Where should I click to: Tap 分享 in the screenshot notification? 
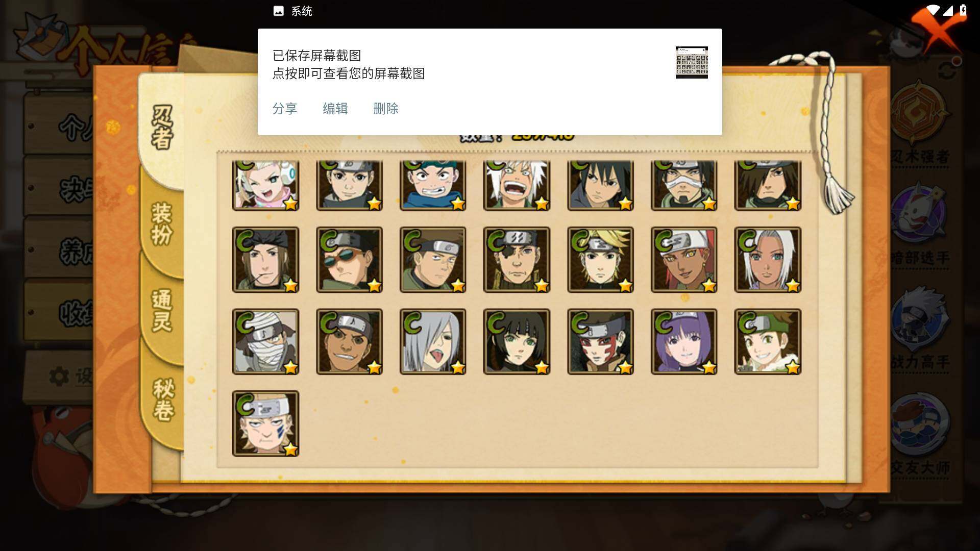[x=285, y=109]
